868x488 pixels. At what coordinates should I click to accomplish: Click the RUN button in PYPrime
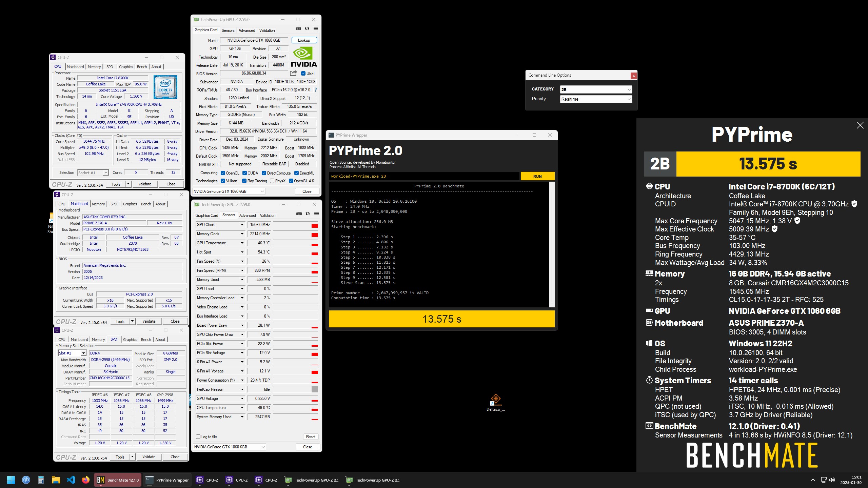pyautogui.click(x=537, y=176)
